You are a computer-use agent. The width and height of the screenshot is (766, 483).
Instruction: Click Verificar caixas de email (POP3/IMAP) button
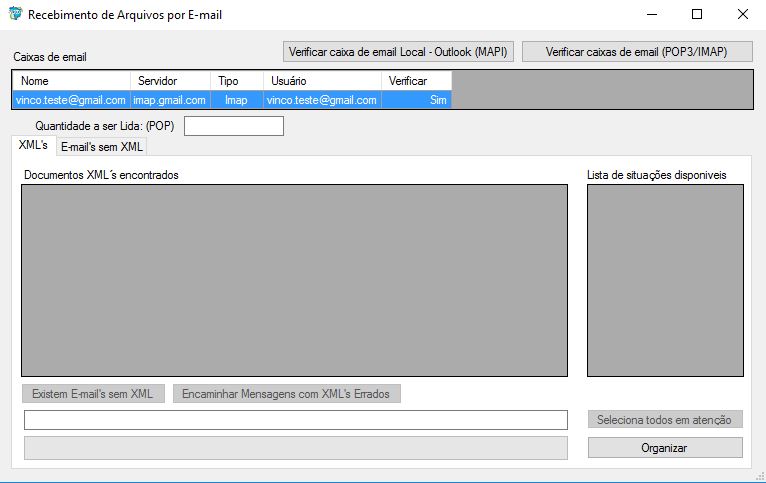coord(637,52)
